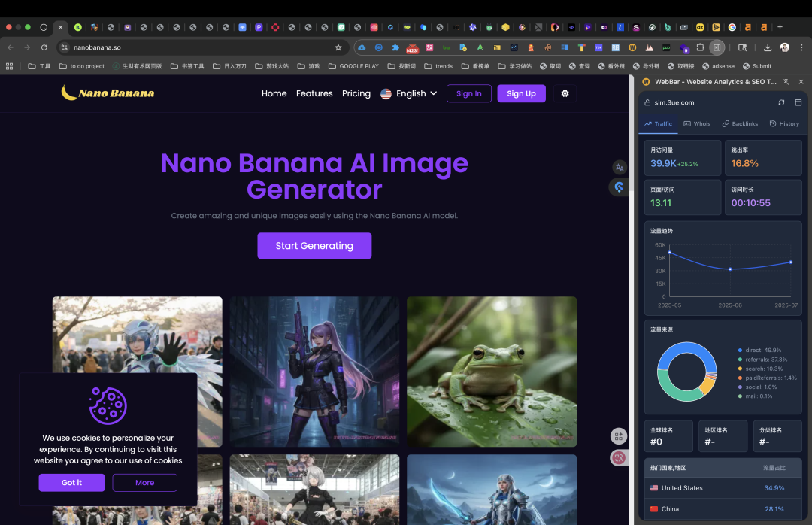812x525 pixels.
Task: Refresh WebBar data for sim.3ue.com
Action: (781, 102)
